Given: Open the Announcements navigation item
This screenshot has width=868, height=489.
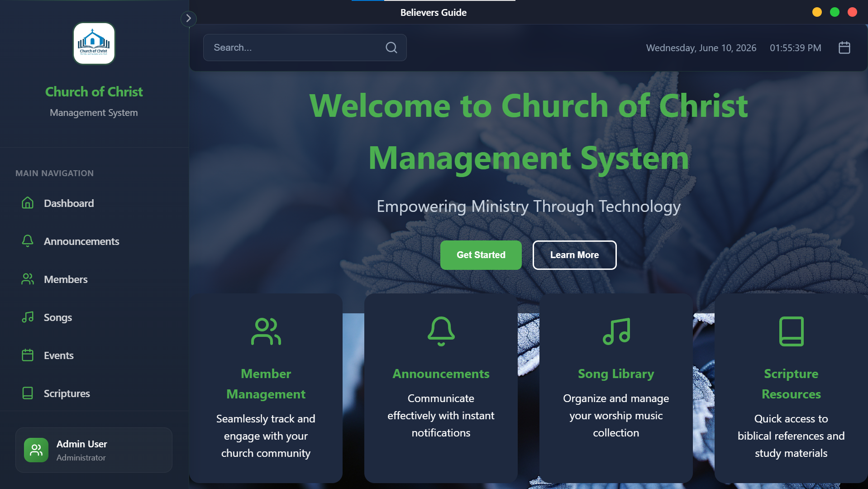Looking at the screenshot, I should pos(94,241).
